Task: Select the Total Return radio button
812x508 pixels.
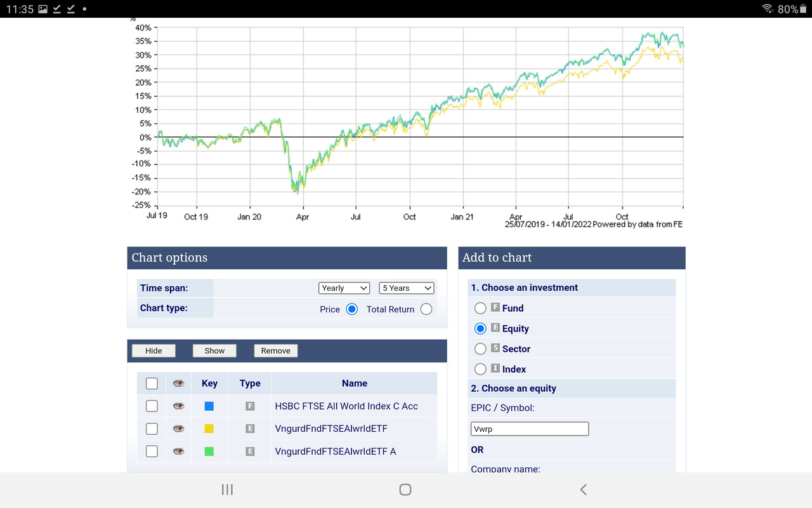Action: point(426,309)
